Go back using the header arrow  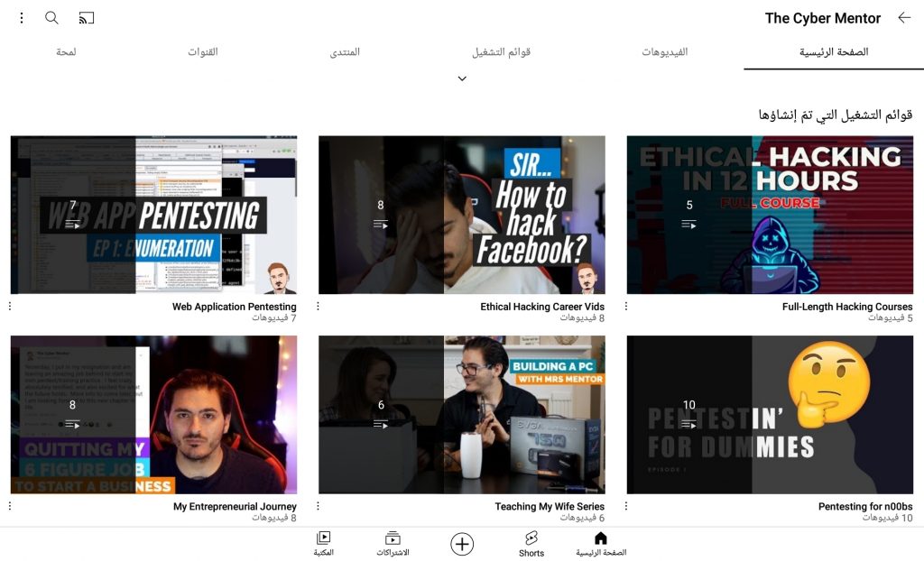903,18
